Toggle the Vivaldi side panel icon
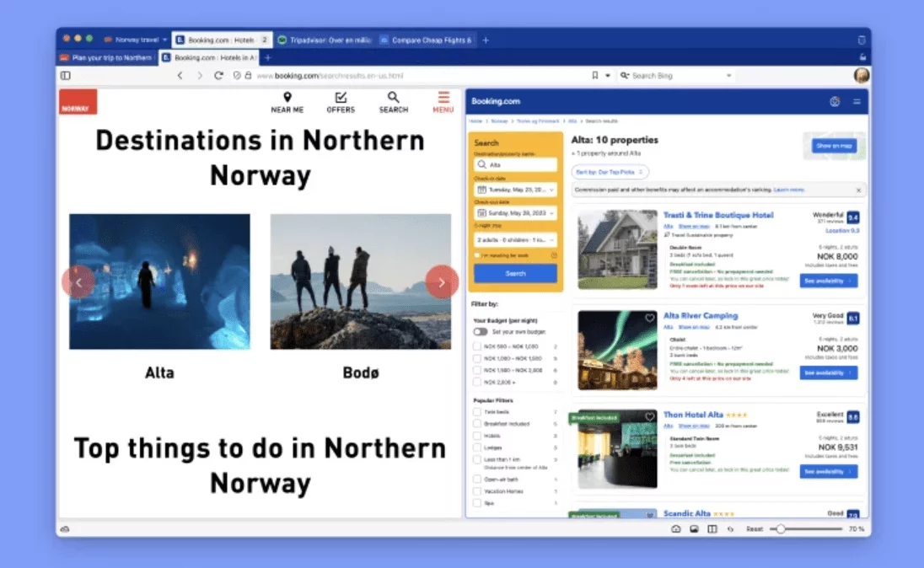This screenshot has height=568, width=924. click(66, 75)
